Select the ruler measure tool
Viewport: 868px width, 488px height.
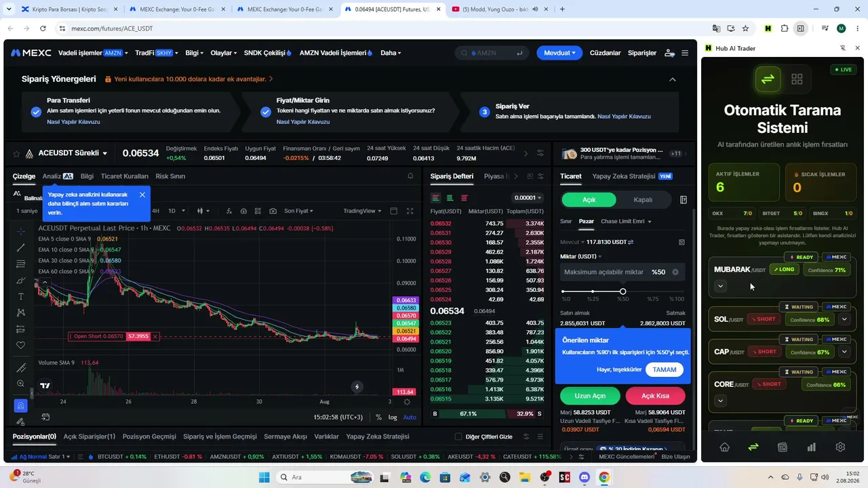(21, 368)
